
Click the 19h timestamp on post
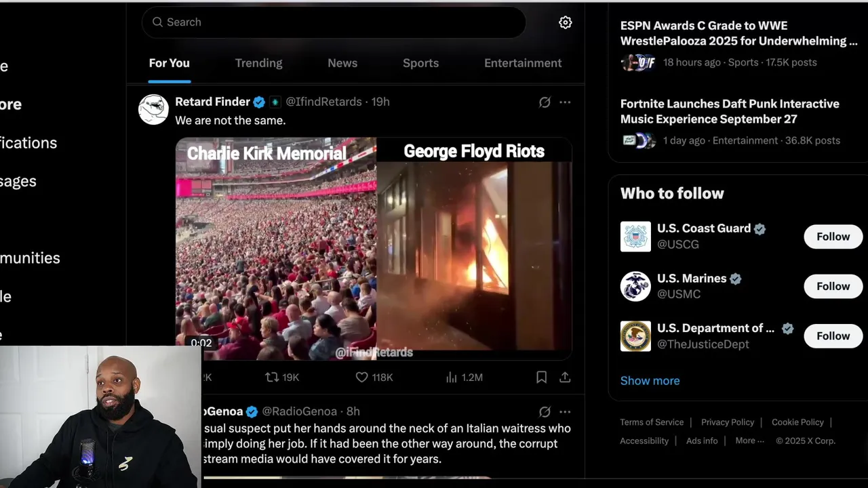tap(380, 102)
